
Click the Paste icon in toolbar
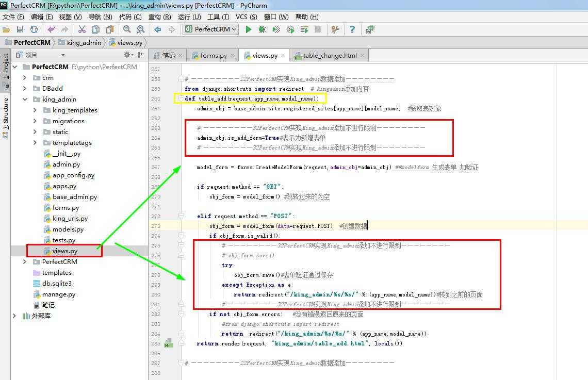(109, 29)
